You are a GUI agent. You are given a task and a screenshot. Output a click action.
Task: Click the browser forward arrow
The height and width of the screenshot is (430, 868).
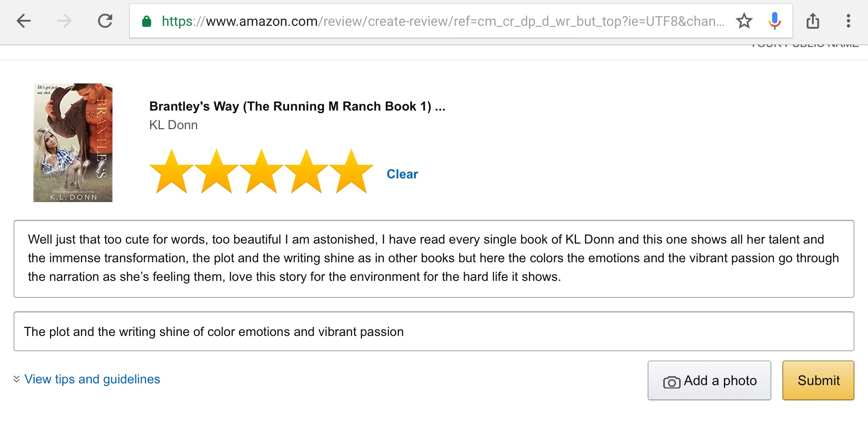pos(64,21)
